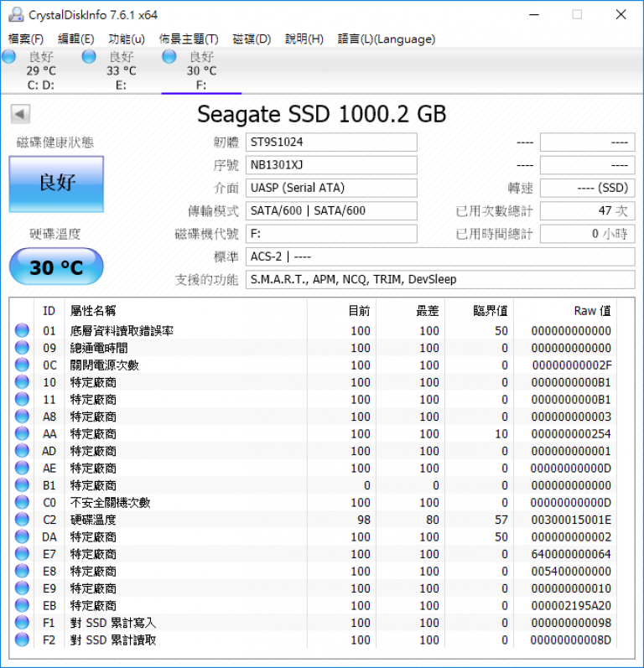This screenshot has width=644, height=668.
Task: Click the rotation rate field ---- (SSD)
Action: pos(587,188)
